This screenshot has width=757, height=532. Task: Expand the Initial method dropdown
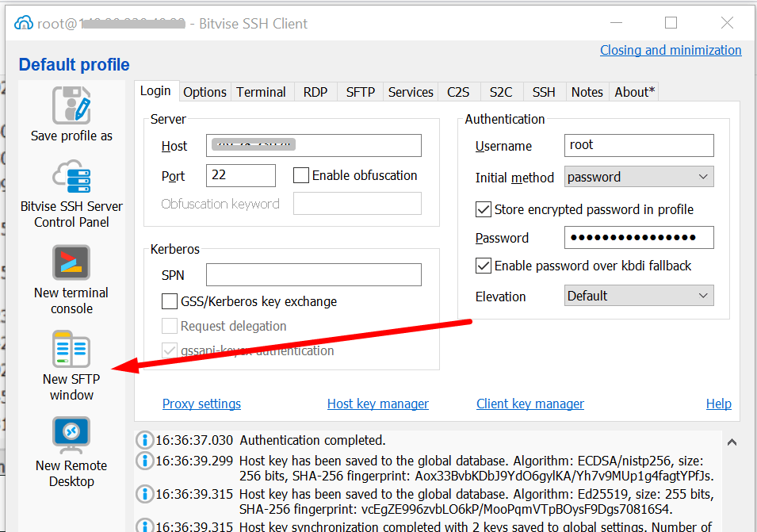(x=639, y=177)
